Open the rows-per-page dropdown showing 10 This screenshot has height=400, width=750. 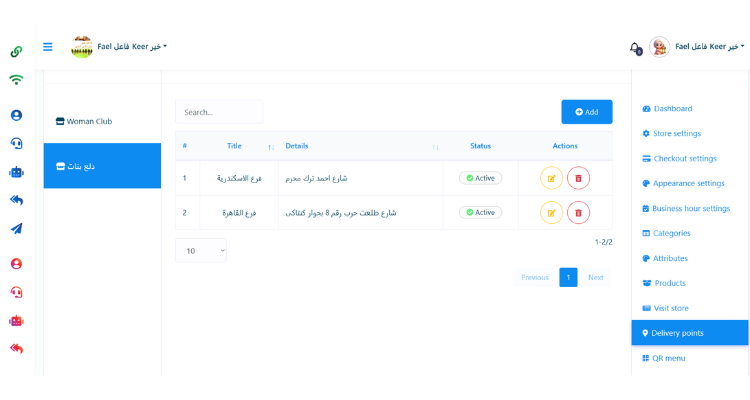click(201, 250)
